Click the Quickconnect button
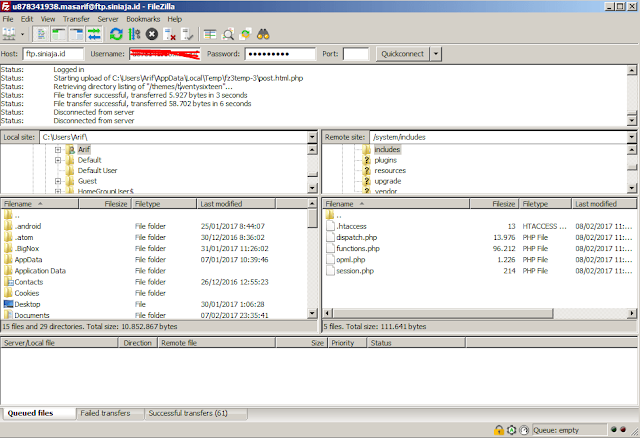Screen dimensions: 640x438 (x=402, y=54)
